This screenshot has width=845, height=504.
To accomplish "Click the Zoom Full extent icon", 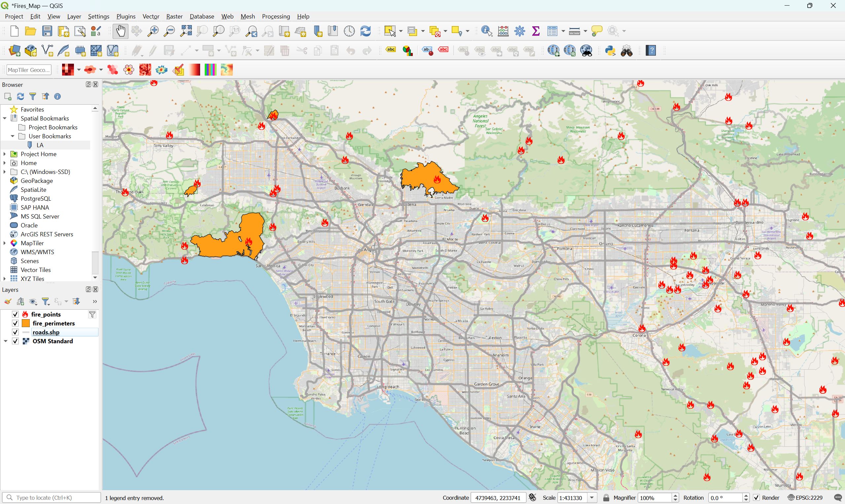I will (186, 31).
